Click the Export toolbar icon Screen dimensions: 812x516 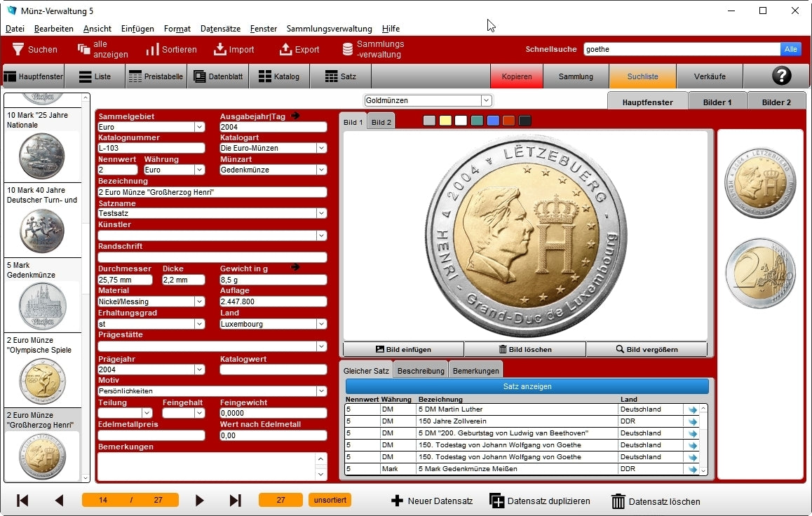[x=285, y=50]
